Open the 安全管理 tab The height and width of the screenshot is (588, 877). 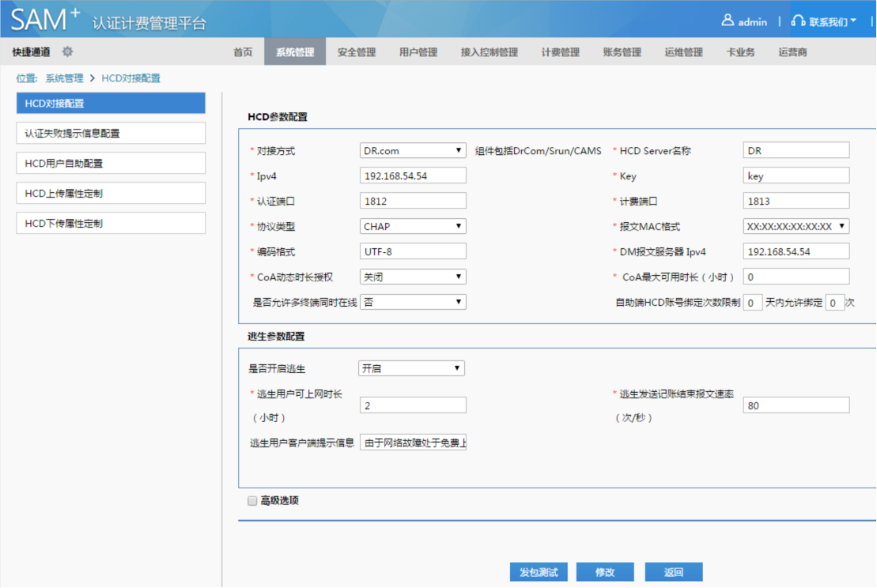357,52
